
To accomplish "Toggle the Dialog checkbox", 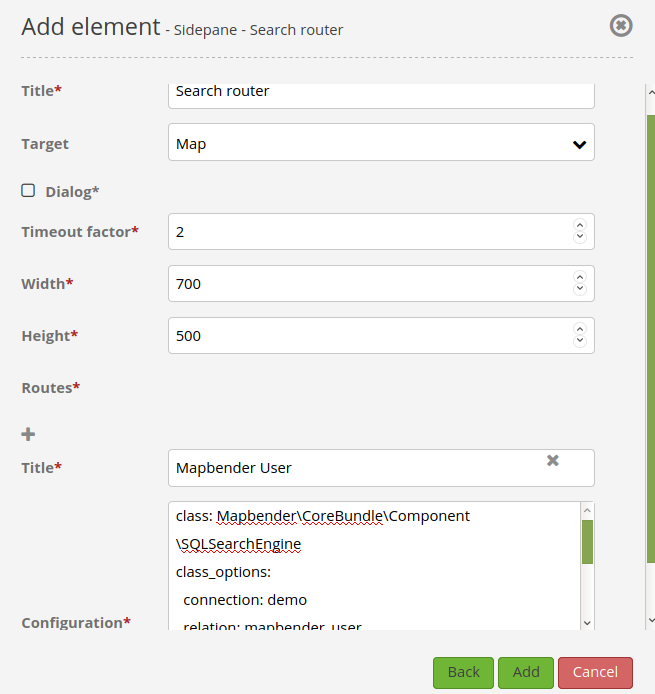I will click(x=28, y=190).
